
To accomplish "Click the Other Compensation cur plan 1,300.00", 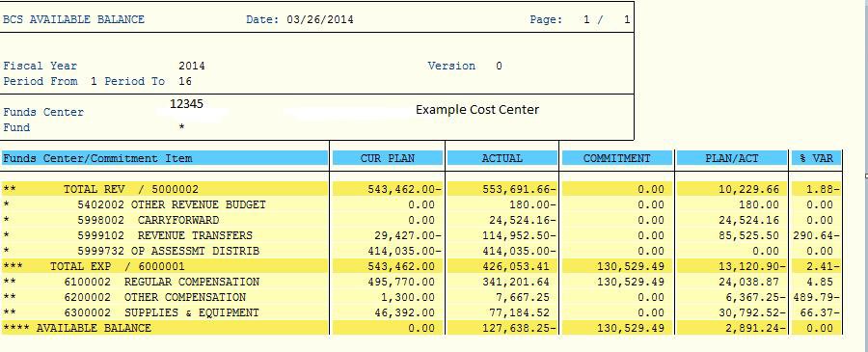I will pos(408,297).
